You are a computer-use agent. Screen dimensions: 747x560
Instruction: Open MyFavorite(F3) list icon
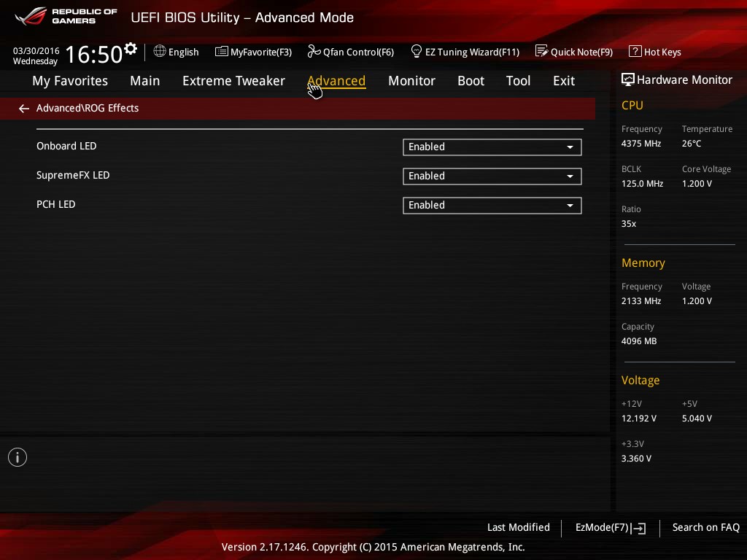pos(222,52)
